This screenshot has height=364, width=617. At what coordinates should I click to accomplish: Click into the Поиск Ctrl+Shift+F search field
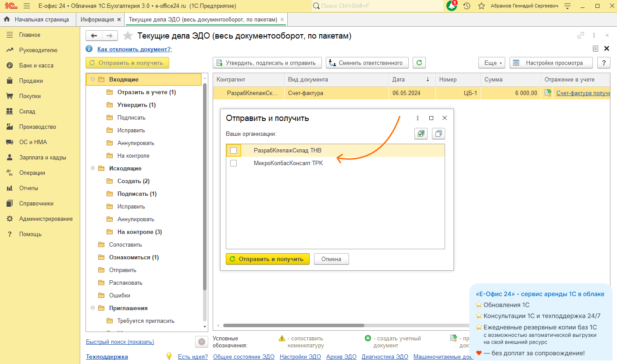click(377, 6)
